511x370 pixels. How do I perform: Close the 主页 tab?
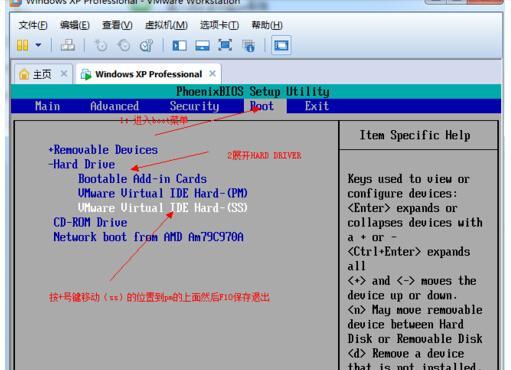click(64, 73)
